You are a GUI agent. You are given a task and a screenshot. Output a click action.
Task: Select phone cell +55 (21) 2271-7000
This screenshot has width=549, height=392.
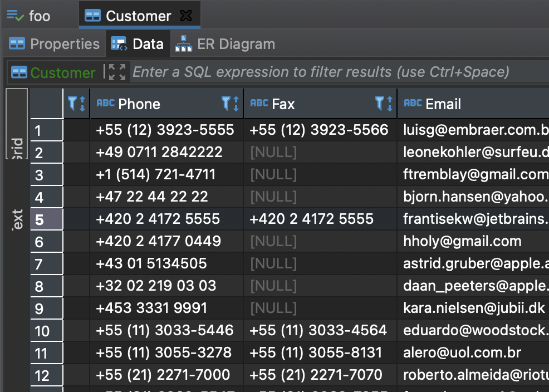point(166,375)
